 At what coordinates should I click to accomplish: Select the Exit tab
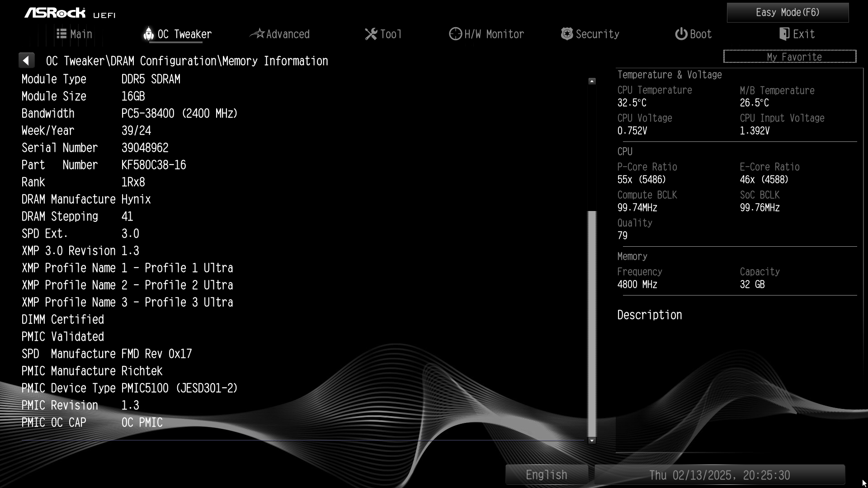click(x=797, y=34)
